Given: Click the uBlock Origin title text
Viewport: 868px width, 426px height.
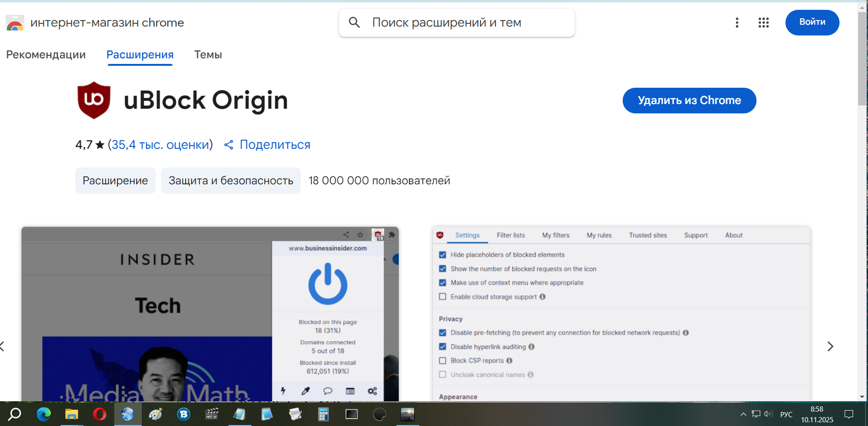Looking at the screenshot, I should point(206,100).
